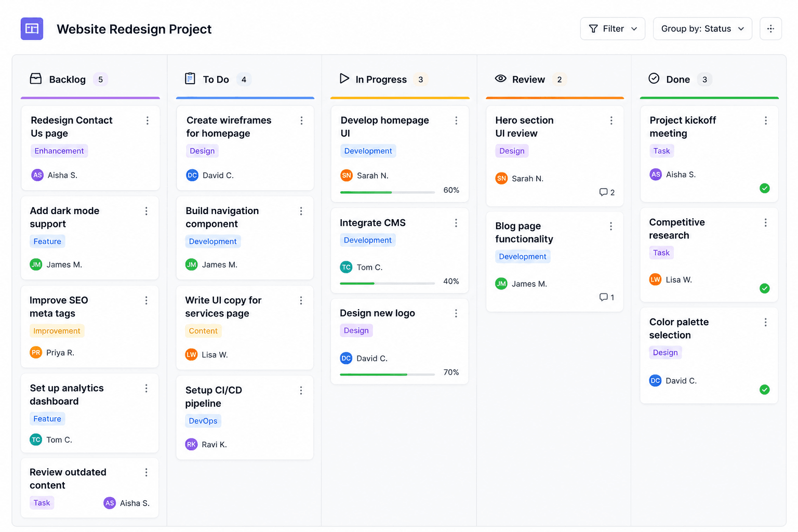The width and height of the screenshot is (798, 532).
Task: Click the Enhancement tag on Contact Us card
Action: (x=59, y=151)
